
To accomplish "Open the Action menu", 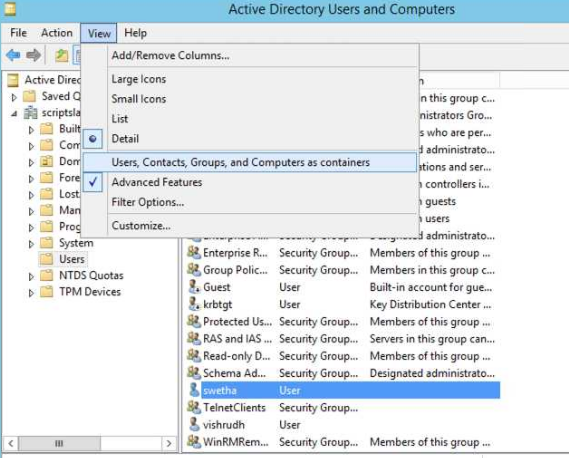I will [x=57, y=33].
